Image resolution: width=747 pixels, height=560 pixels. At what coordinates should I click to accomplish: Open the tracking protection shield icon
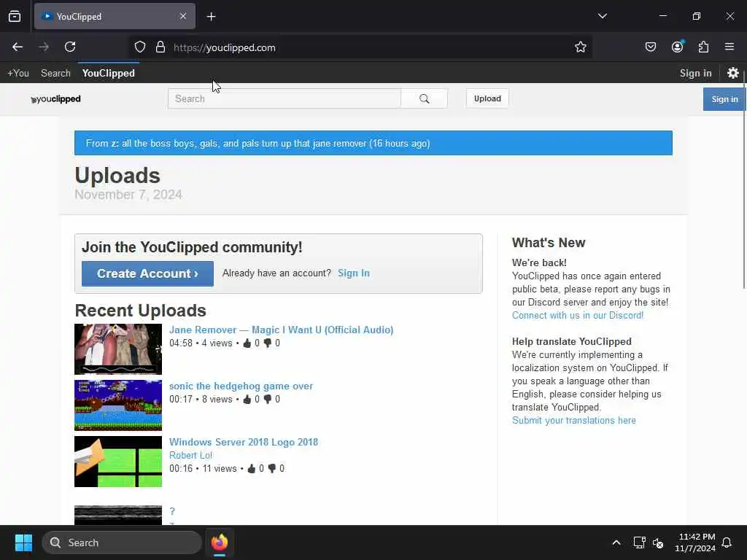pyautogui.click(x=139, y=47)
